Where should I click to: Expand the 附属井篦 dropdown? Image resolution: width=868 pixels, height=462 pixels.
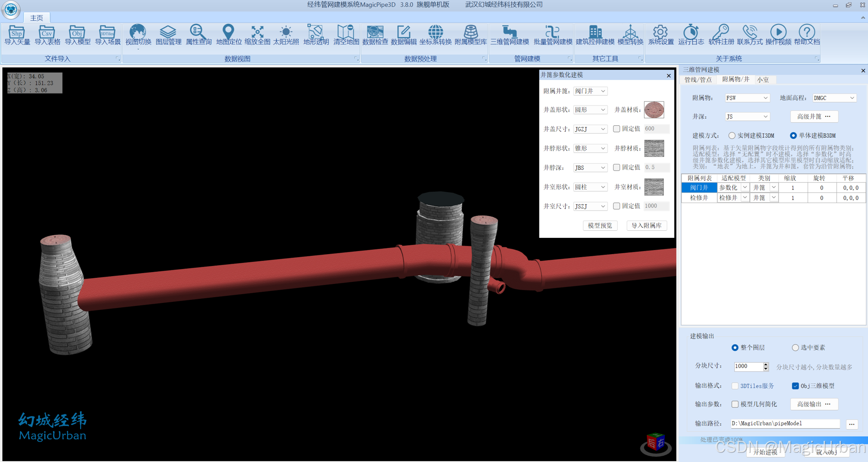590,91
